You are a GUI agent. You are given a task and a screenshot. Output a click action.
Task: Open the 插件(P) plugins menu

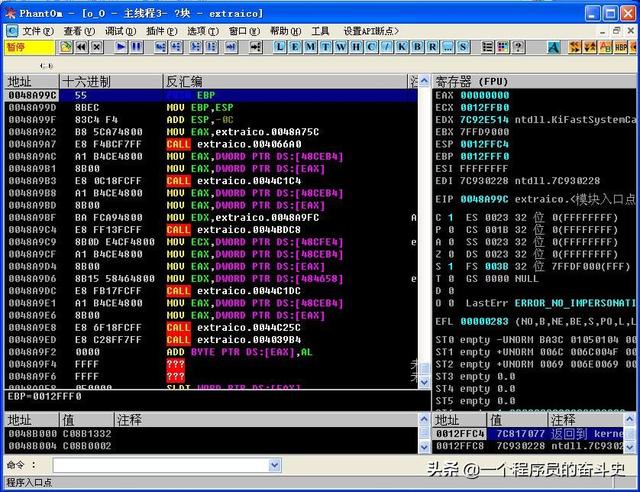pyautogui.click(x=160, y=31)
